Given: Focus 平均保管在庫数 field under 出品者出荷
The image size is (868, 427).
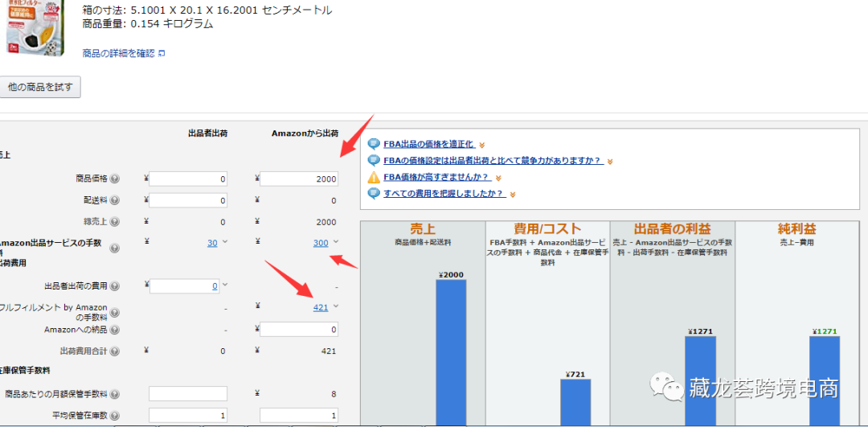Looking at the screenshot, I should tap(188, 416).
